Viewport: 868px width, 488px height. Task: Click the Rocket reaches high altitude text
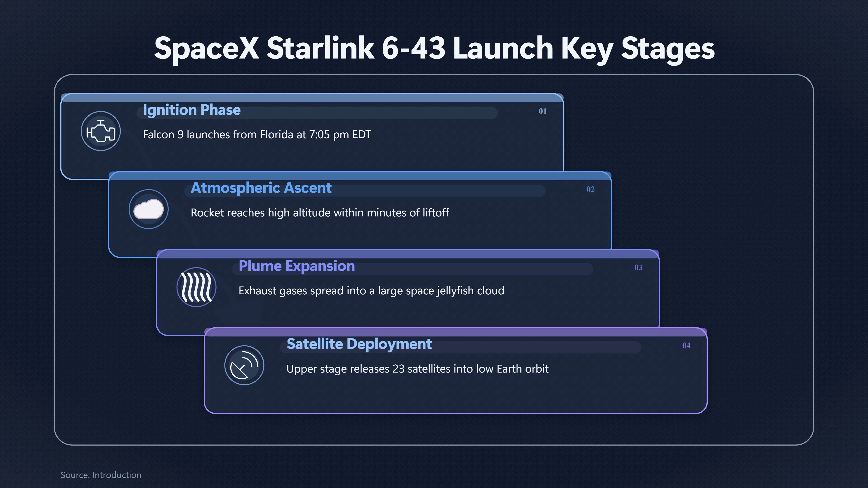(x=320, y=213)
